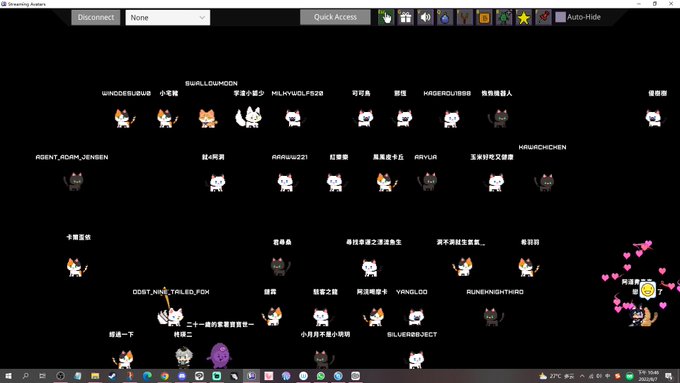This screenshot has width=680, height=383.
Task: Launch Microsoft Edge from taskbar
Action: pyautogui.click(x=147, y=376)
